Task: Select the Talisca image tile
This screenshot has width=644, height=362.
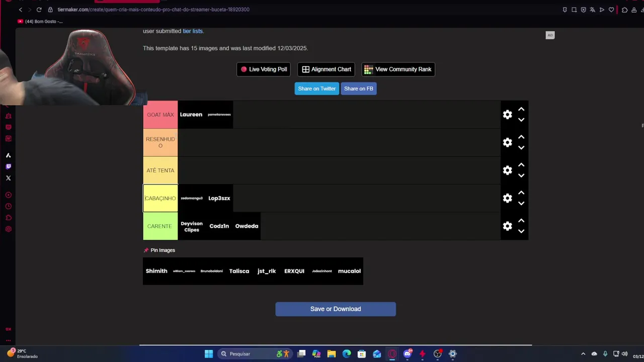Action: [239, 271]
